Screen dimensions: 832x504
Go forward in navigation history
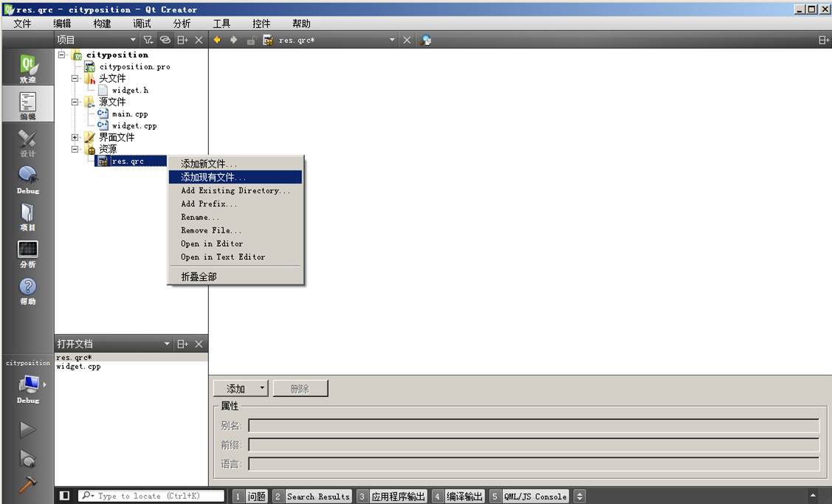pyautogui.click(x=233, y=40)
